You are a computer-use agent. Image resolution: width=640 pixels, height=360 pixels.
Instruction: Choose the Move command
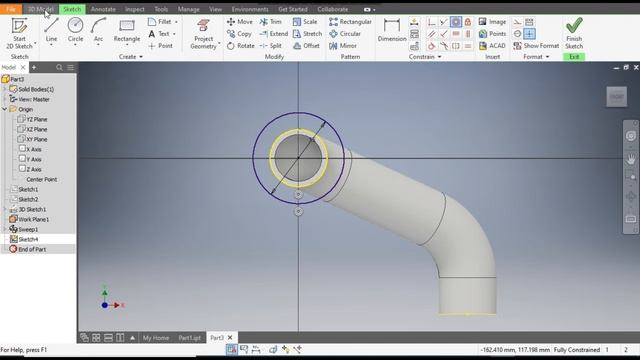[x=240, y=22]
